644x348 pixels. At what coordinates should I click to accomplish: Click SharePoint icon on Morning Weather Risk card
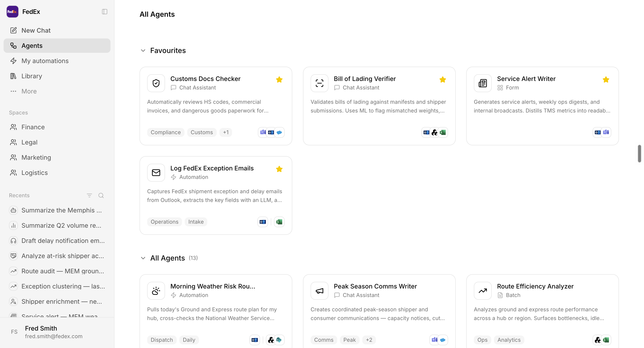pos(279,340)
